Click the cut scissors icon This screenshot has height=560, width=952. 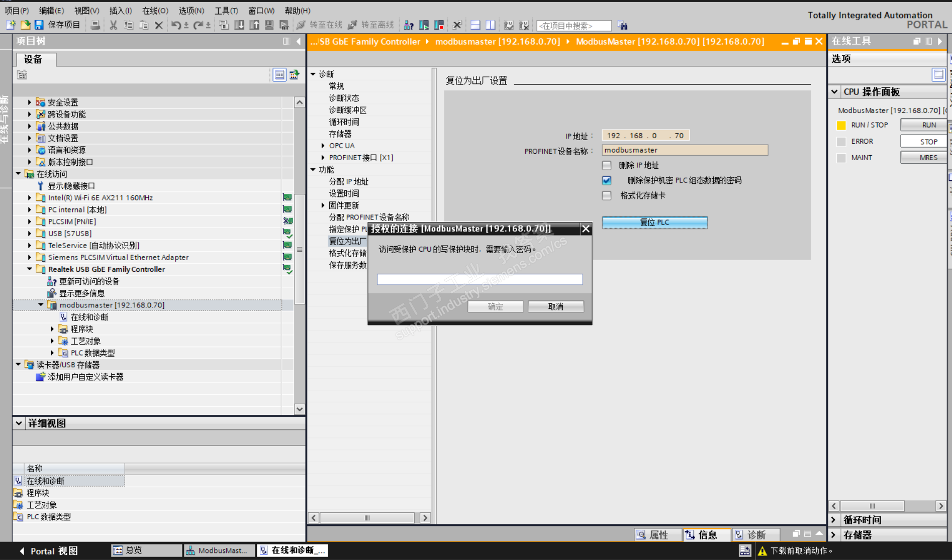point(114,25)
